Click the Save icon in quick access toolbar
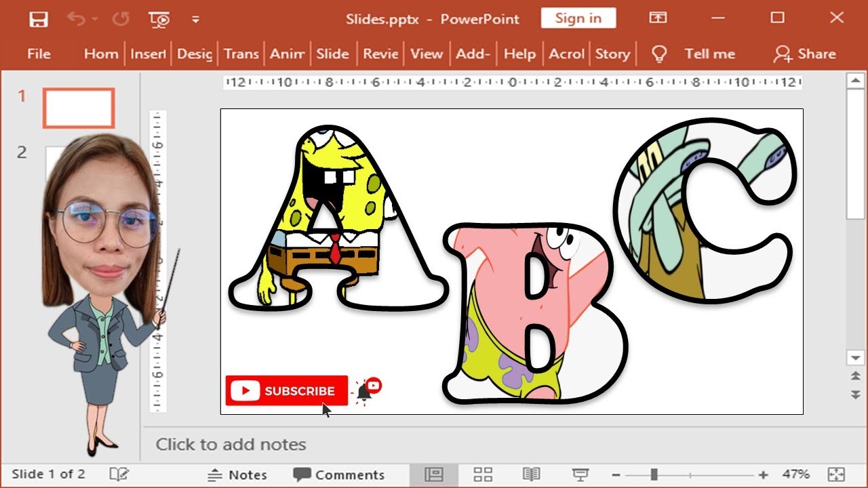The image size is (868, 488). [39, 20]
